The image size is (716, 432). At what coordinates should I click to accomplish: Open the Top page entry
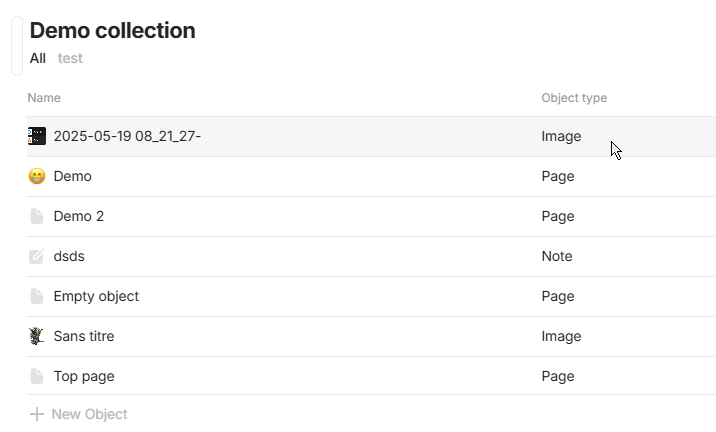click(x=84, y=376)
